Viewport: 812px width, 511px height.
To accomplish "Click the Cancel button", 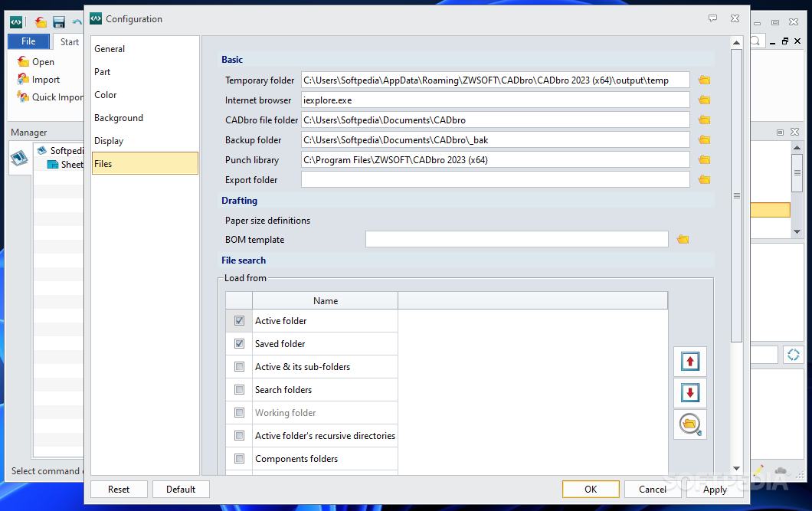I will coord(653,490).
